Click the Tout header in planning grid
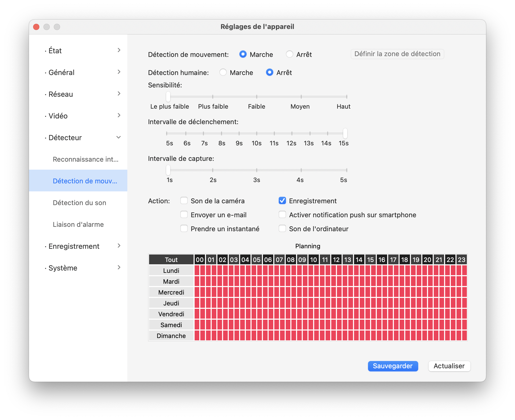This screenshot has width=515, height=420. 171,260
